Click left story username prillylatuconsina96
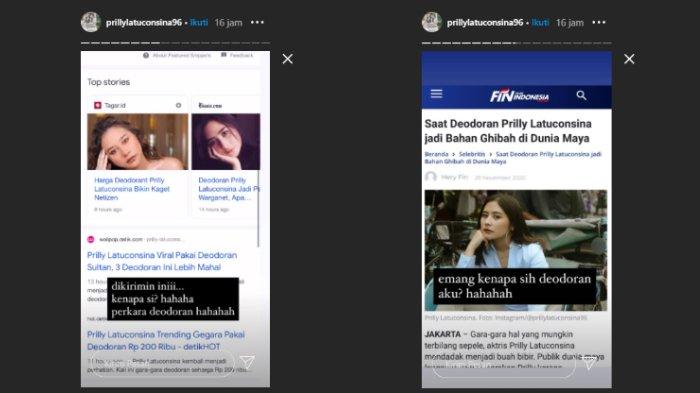700x393 pixels. point(144,22)
